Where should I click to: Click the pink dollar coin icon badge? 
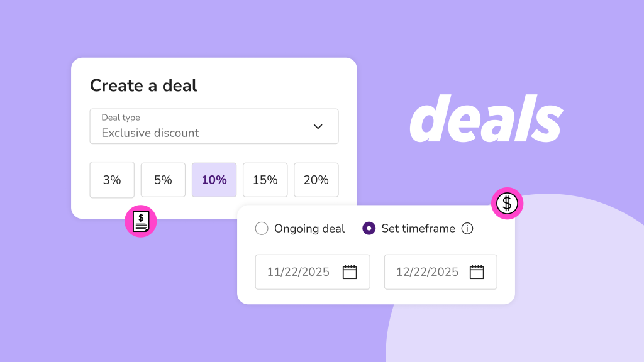coord(507,203)
